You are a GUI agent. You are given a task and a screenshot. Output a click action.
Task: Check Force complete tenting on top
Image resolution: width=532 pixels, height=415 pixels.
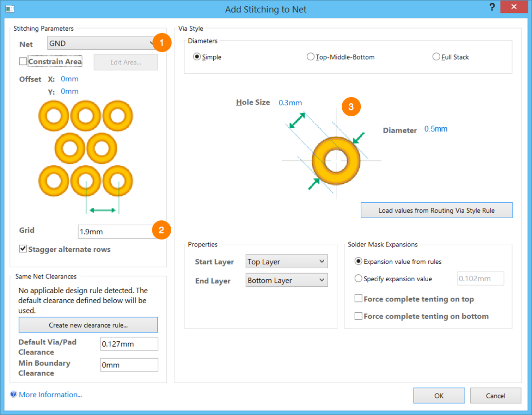[x=358, y=298]
